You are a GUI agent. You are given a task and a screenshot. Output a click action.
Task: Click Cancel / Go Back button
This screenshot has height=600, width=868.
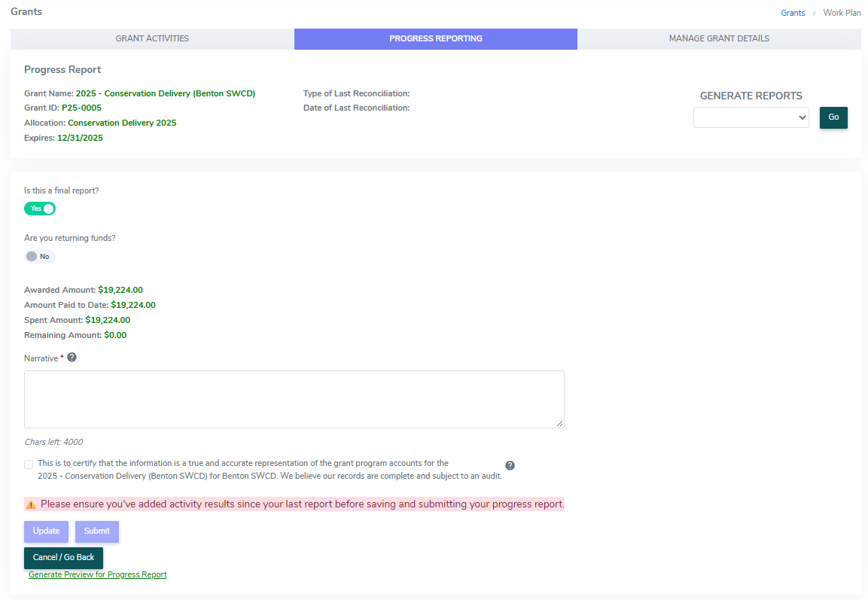[x=64, y=558]
